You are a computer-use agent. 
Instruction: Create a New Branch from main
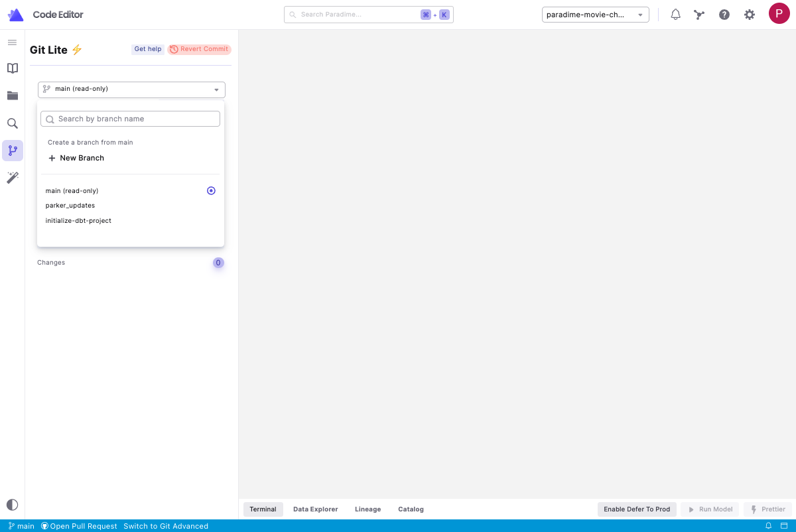click(x=76, y=158)
